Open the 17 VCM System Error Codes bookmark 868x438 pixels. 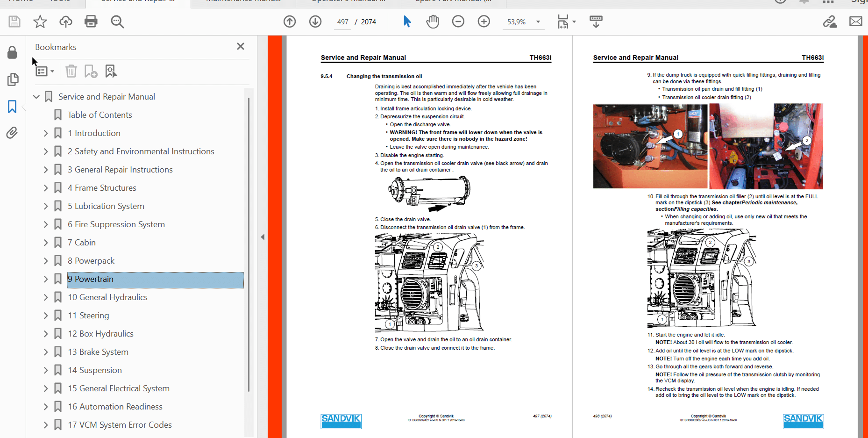pos(120,425)
